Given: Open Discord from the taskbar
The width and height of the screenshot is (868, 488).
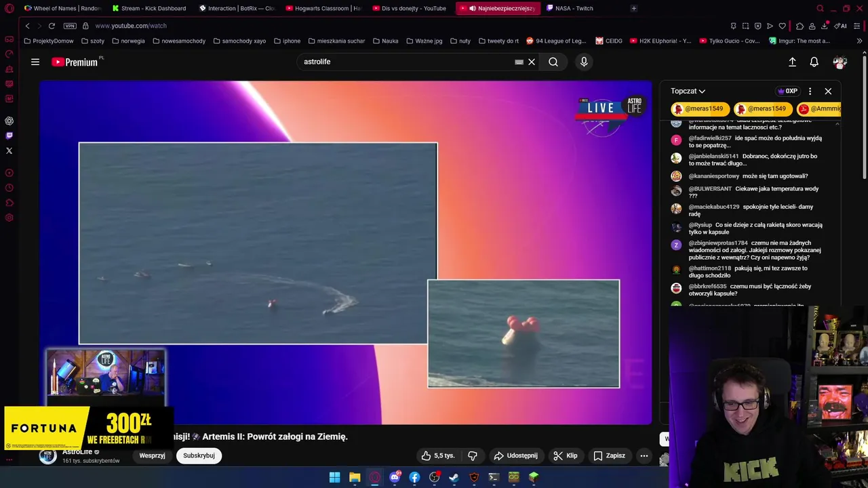Looking at the screenshot, I should (x=395, y=477).
